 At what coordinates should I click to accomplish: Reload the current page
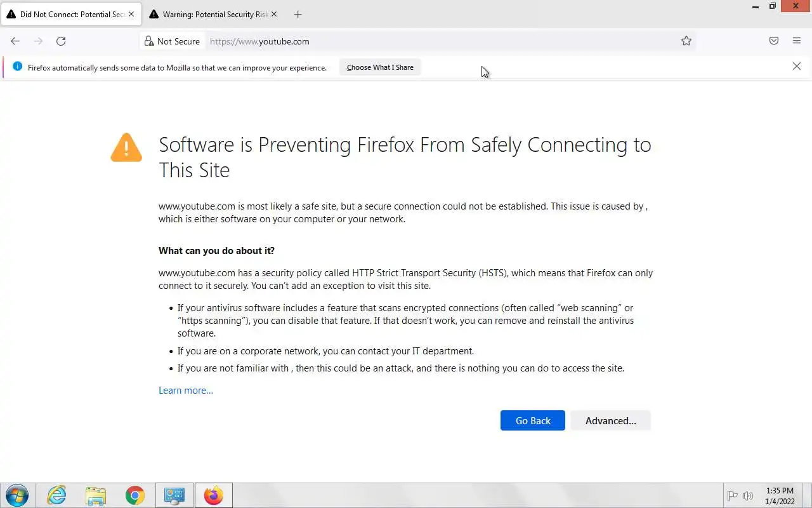[61, 41]
